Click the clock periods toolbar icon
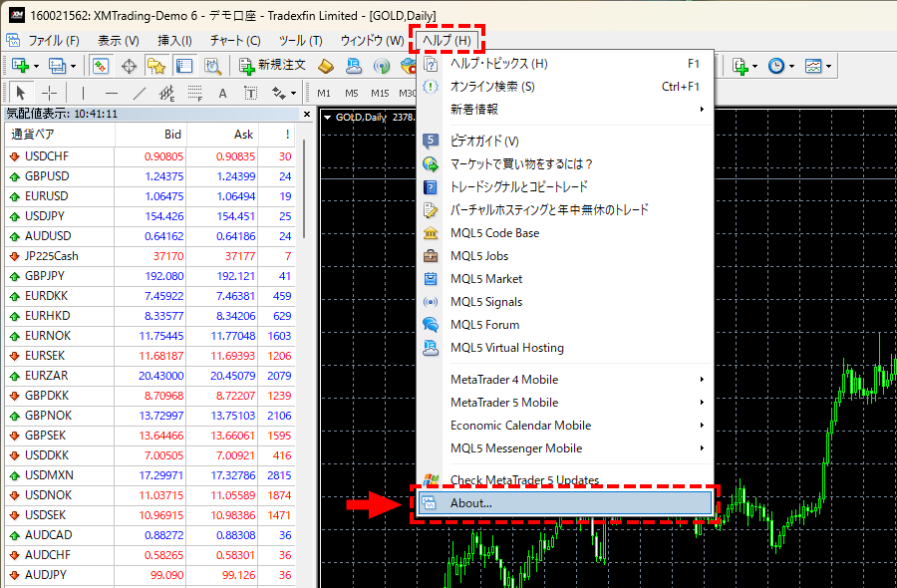Image resolution: width=897 pixels, height=588 pixels. coord(776,66)
